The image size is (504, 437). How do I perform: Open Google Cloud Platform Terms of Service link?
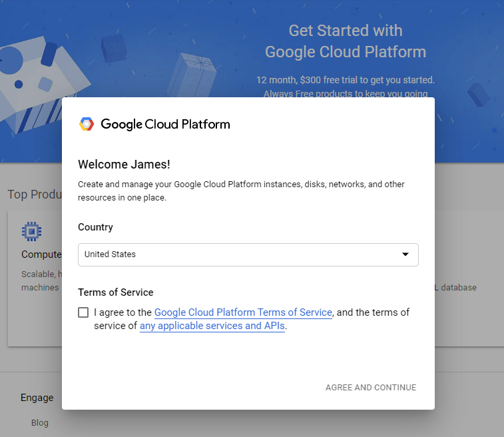tap(243, 312)
